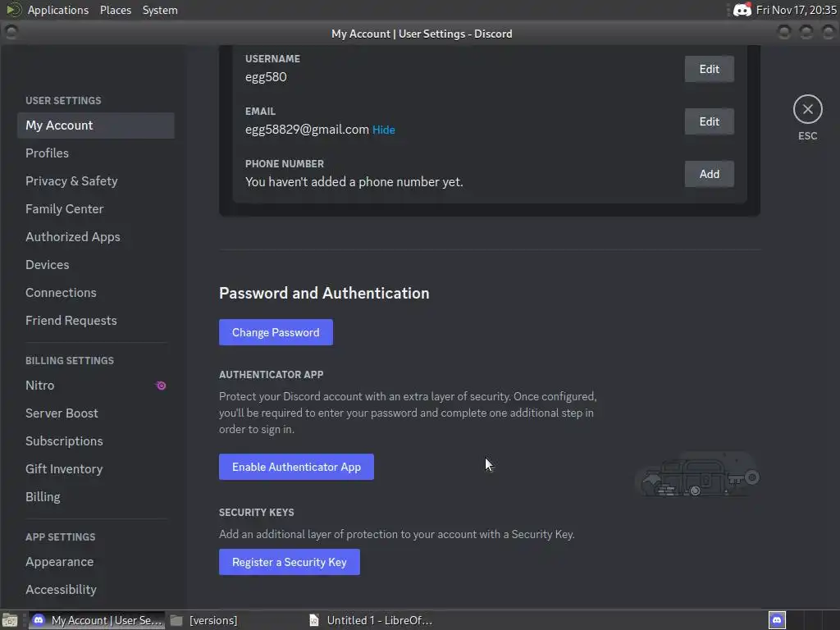
Task: Open the Nitro billing page
Action: 96,386
